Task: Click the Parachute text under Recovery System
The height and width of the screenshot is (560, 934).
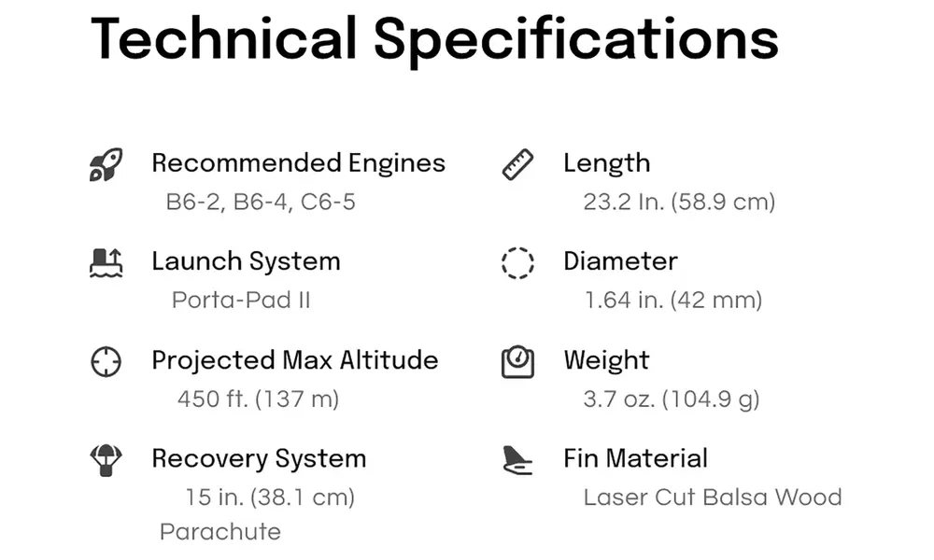Action: point(220,531)
